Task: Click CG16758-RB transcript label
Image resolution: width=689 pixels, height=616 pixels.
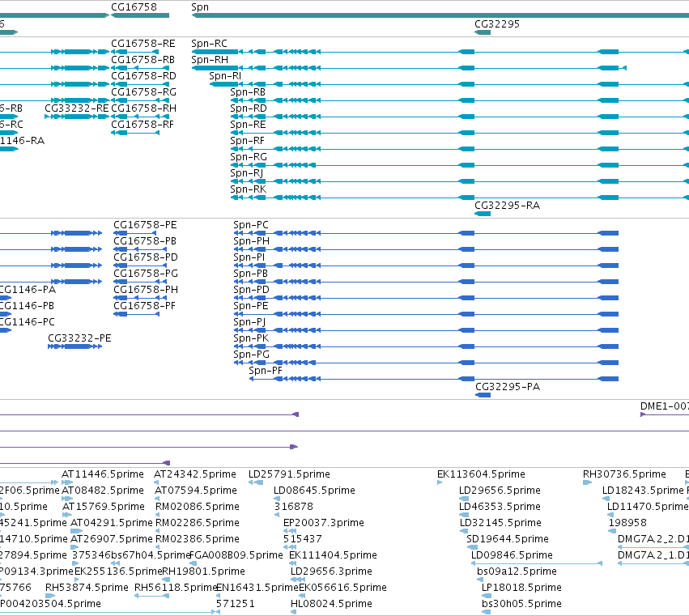Action: 142,60
